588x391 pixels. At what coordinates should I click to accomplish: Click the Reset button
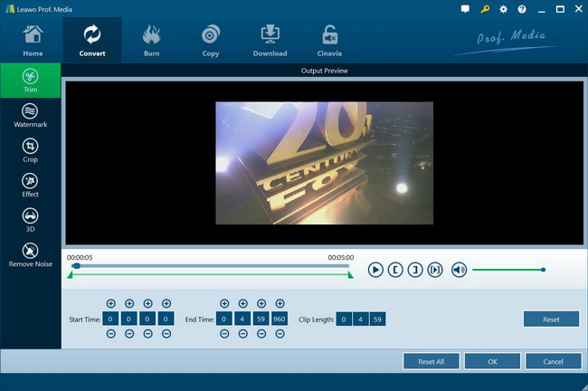(x=551, y=319)
